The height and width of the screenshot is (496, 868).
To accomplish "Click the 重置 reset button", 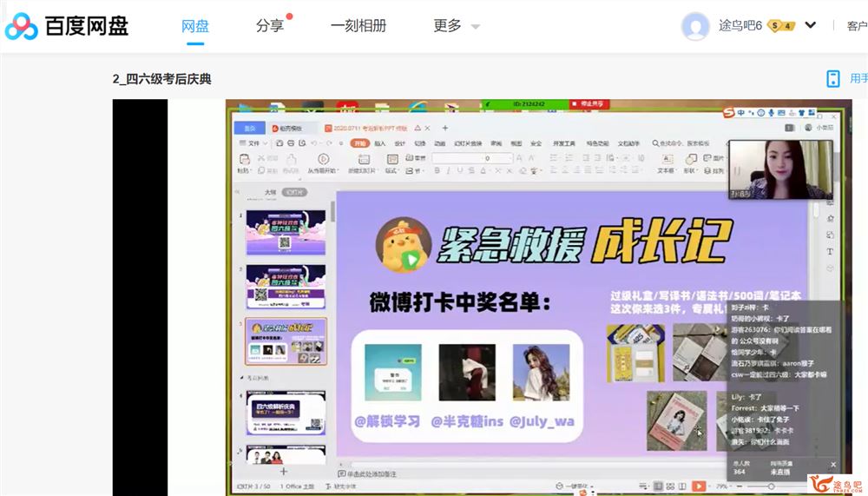I will [416, 158].
